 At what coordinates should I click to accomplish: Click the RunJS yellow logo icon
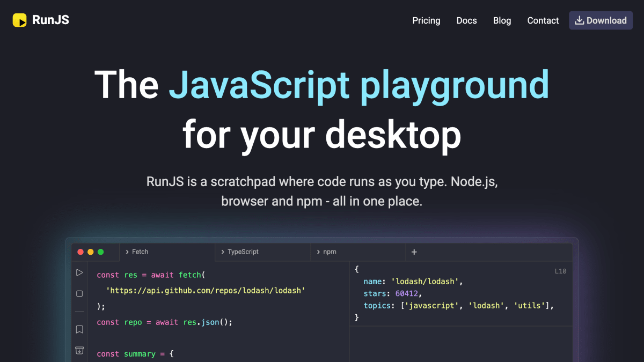click(20, 20)
